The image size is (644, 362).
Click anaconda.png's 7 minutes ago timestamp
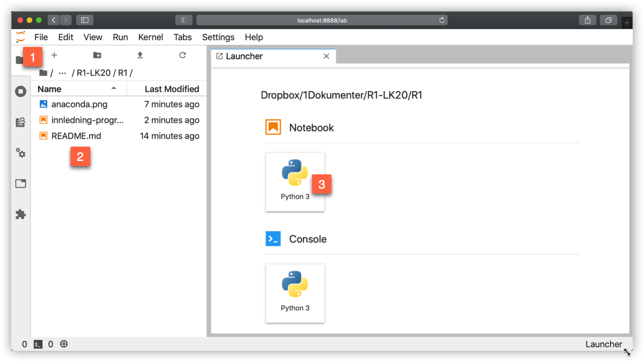click(172, 104)
